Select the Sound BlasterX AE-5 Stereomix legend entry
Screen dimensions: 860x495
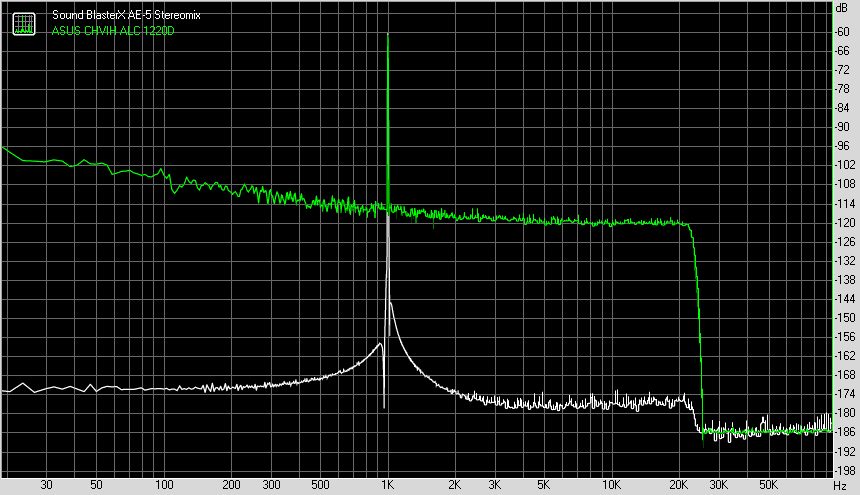tap(126, 15)
